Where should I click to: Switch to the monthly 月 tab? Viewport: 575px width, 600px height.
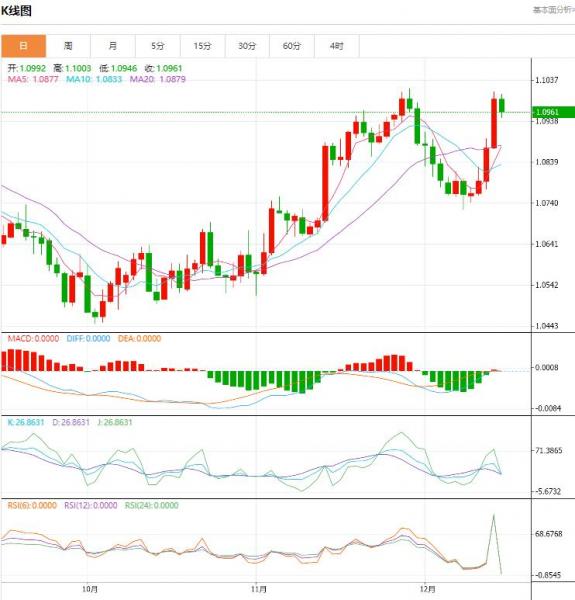[113, 46]
